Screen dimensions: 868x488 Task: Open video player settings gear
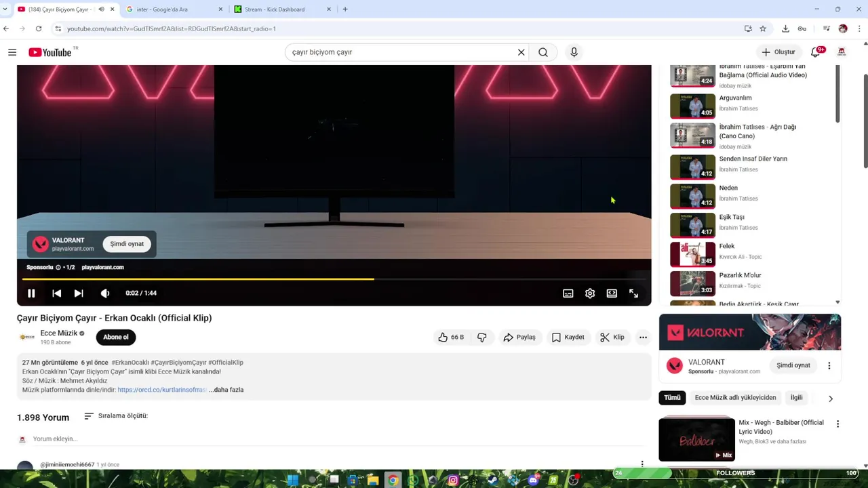click(590, 293)
